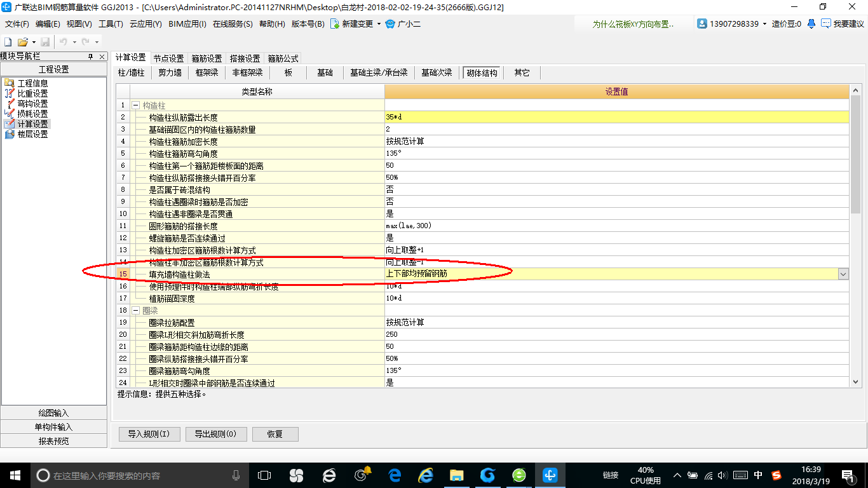Pin the 模块导航栏 panel
This screenshot has height=488, width=868.
pos(91,57)
